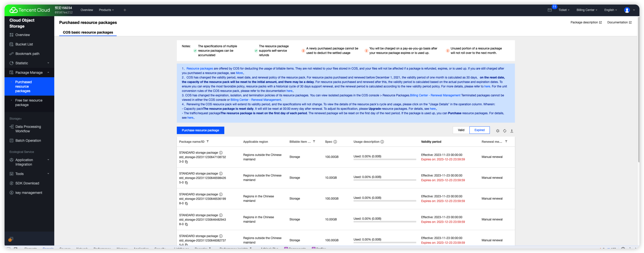Click the Validity period column header

[431, 142]
